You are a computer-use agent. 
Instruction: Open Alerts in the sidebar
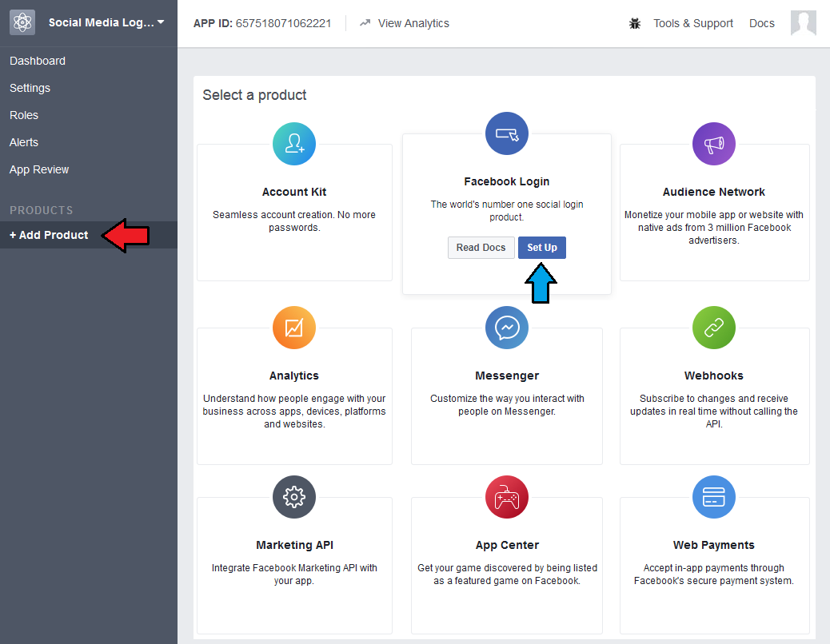coord(24,142)
